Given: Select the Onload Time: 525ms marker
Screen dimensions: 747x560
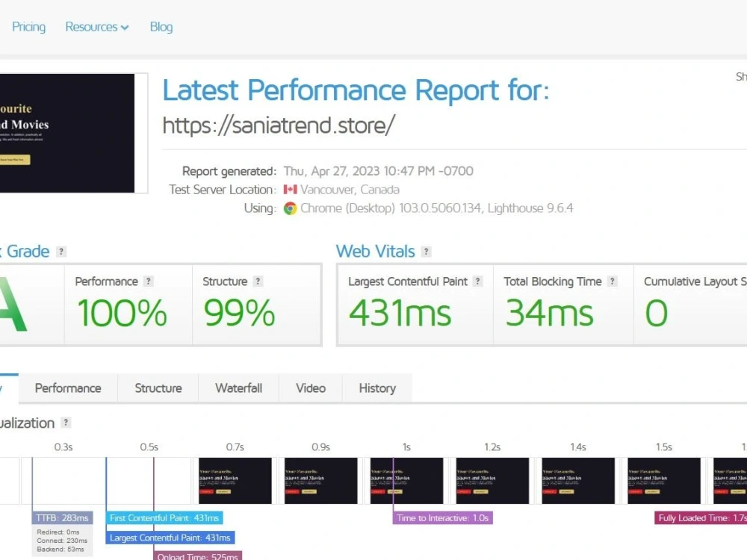Looking at the screenshot, I should pyautogui.click(x=198, y=556).
